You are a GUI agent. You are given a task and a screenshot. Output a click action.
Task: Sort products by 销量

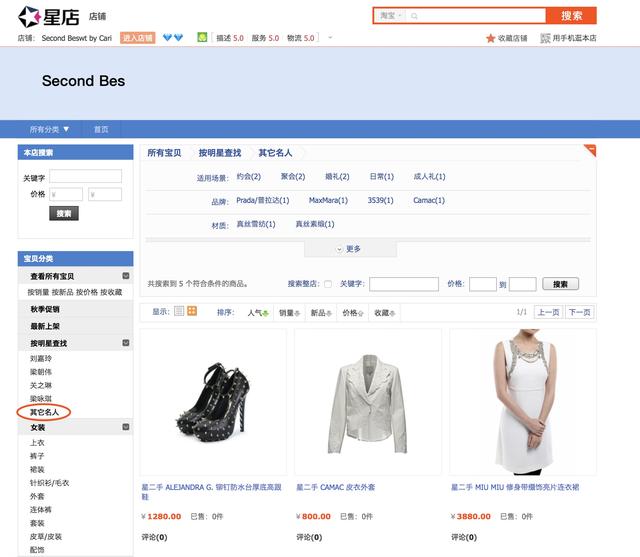point(289,313)
